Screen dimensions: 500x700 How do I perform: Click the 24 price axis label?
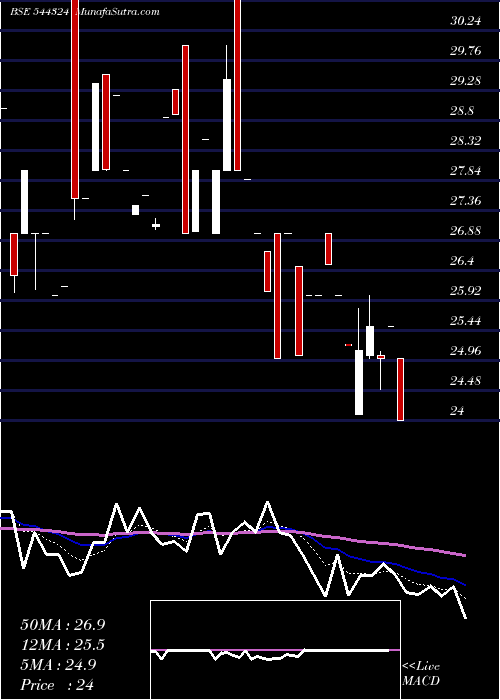457,411
